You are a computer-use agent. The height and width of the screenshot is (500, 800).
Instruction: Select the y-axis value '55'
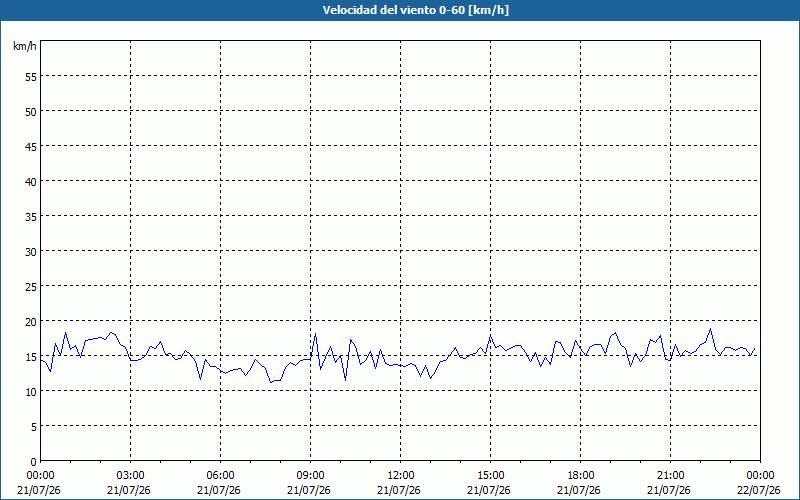31,77
